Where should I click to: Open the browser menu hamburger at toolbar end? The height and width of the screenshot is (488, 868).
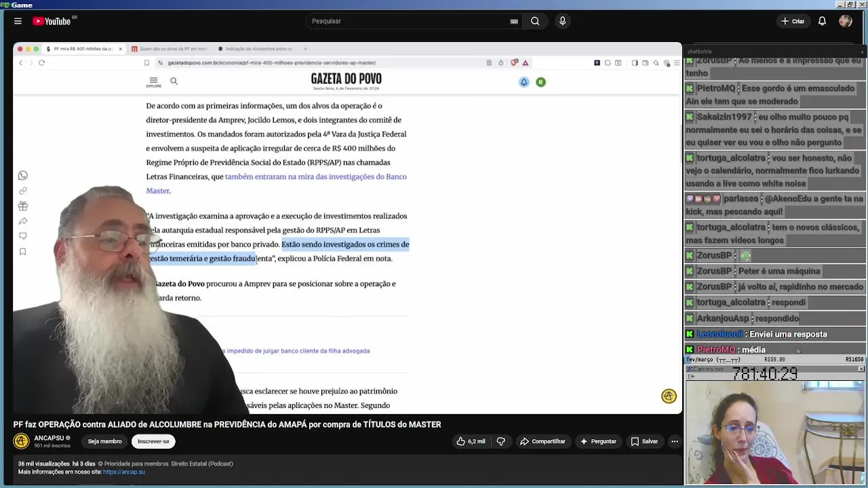[x=676, y=63]
